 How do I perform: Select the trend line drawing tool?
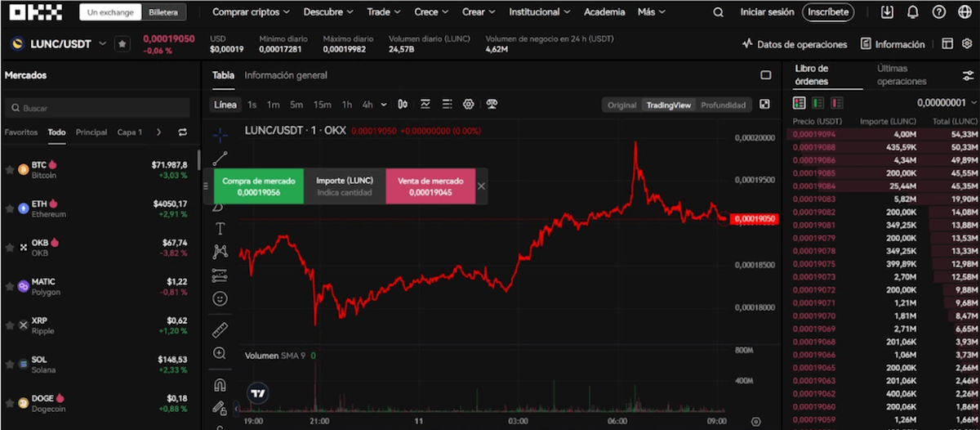(x=220, y=159)
